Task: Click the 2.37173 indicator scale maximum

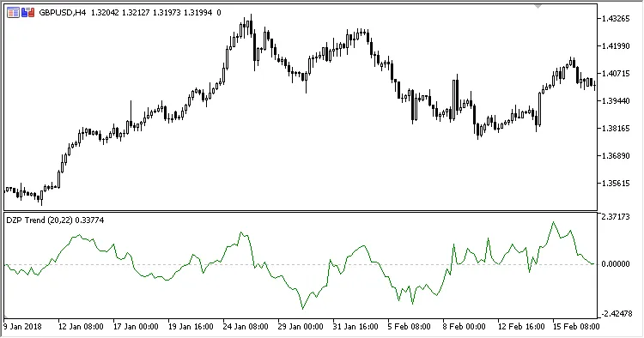Action: [616, 216]
